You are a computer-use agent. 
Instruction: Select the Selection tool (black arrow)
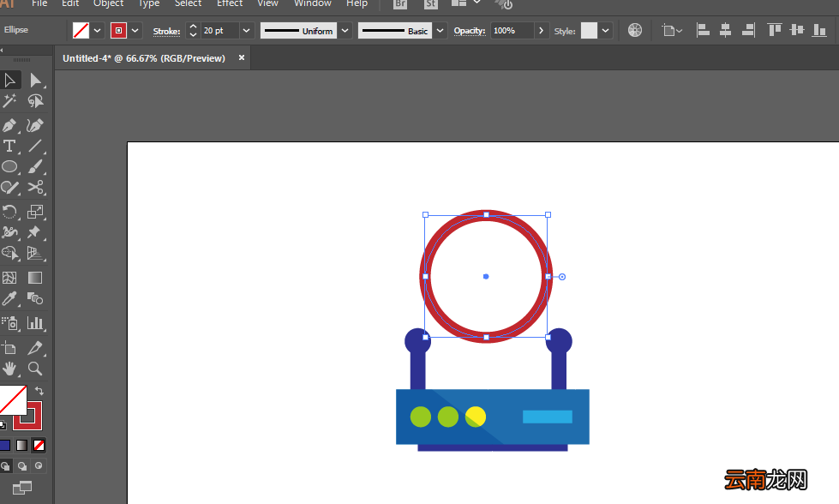9,81
